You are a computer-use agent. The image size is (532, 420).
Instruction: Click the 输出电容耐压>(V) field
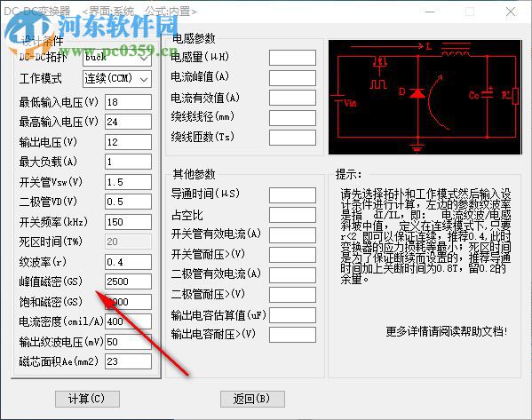(x=292, y=335)
